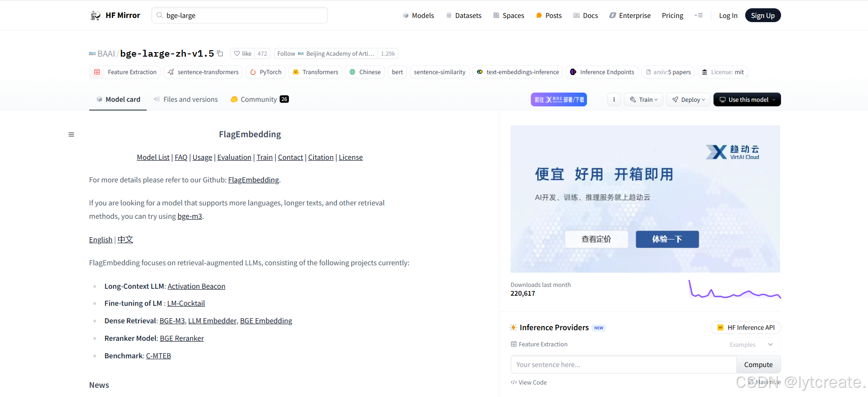Focus the 'Your sentence here' input field
This screenshot has width=868, height=397.
pos(623,365)
